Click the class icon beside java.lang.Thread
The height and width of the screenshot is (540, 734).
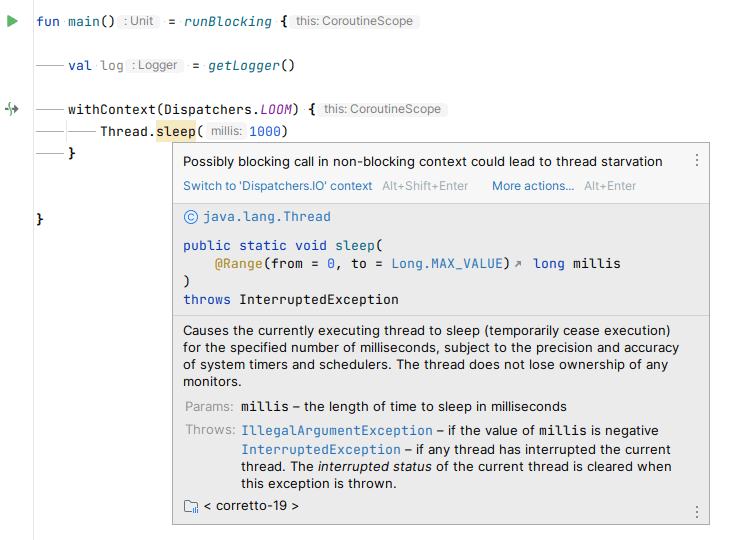pos(191,216)
